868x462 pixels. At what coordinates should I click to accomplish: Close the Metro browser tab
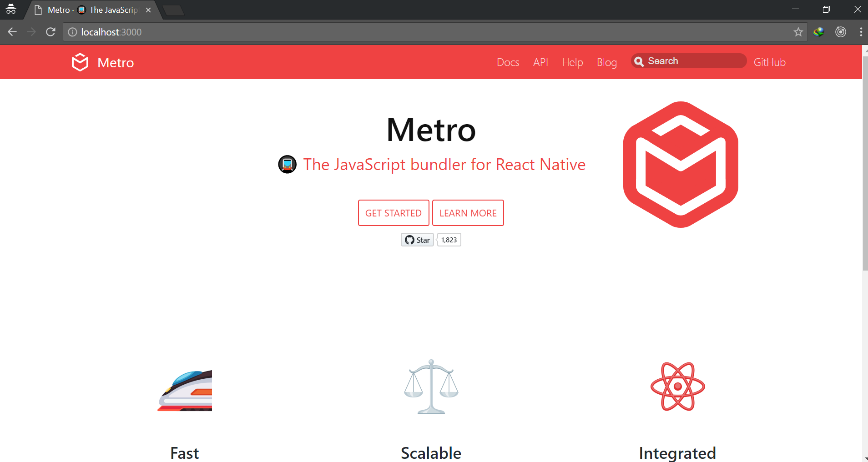[148, 10]
